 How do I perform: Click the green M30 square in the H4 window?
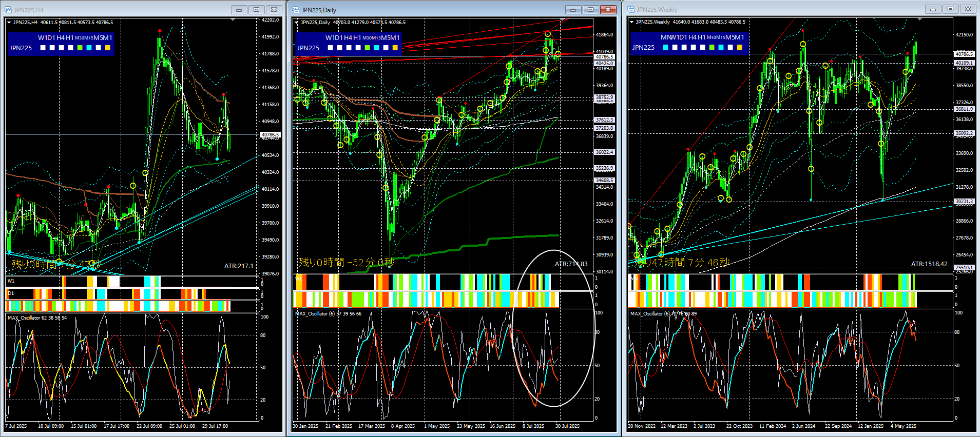tap(80, 48)
